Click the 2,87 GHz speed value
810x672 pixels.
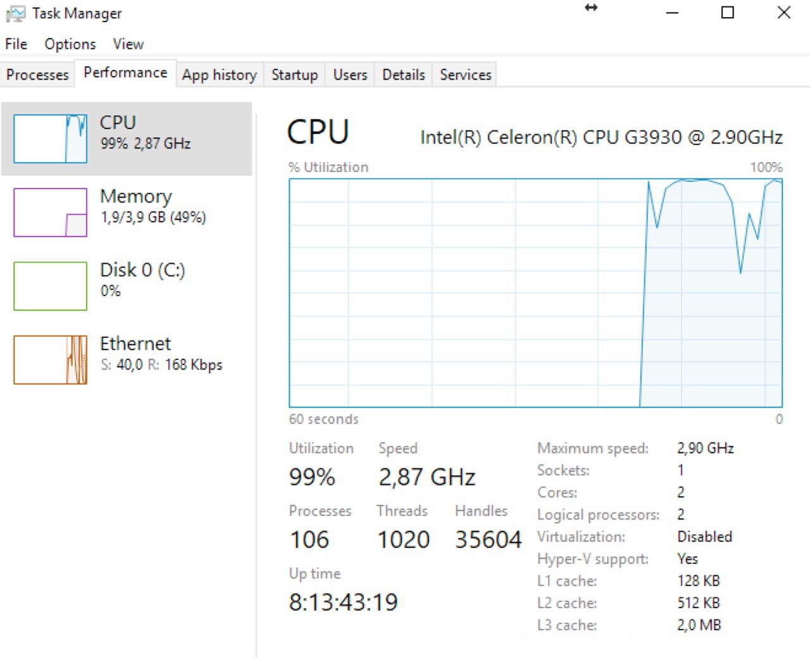427,477
